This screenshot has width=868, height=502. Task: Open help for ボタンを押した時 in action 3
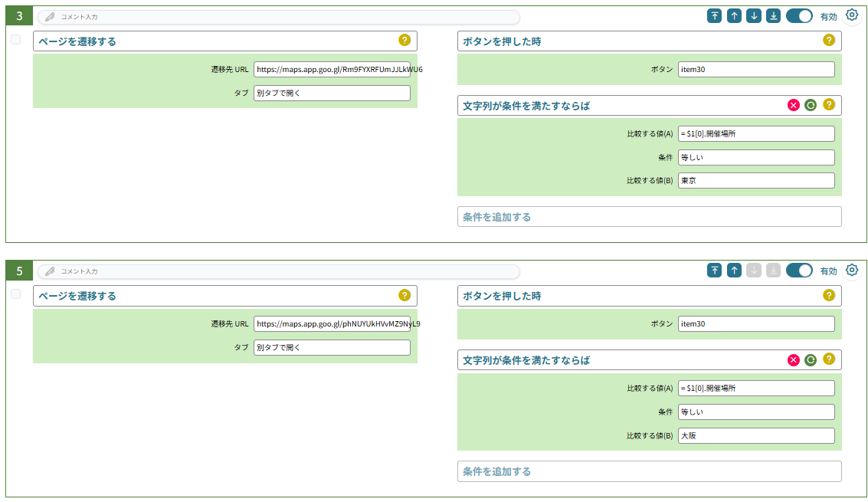pyautogui.click(x=829, y=40)
